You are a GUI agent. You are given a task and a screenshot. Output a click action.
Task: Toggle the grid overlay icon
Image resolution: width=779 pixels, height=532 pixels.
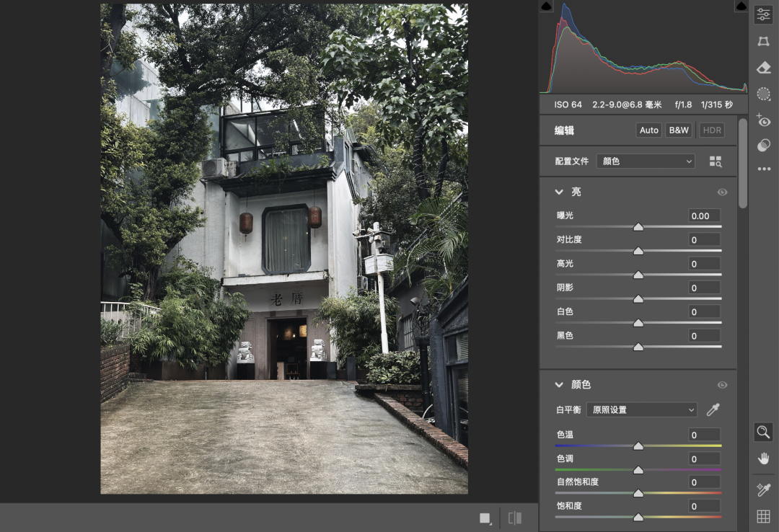click(764, 516)
